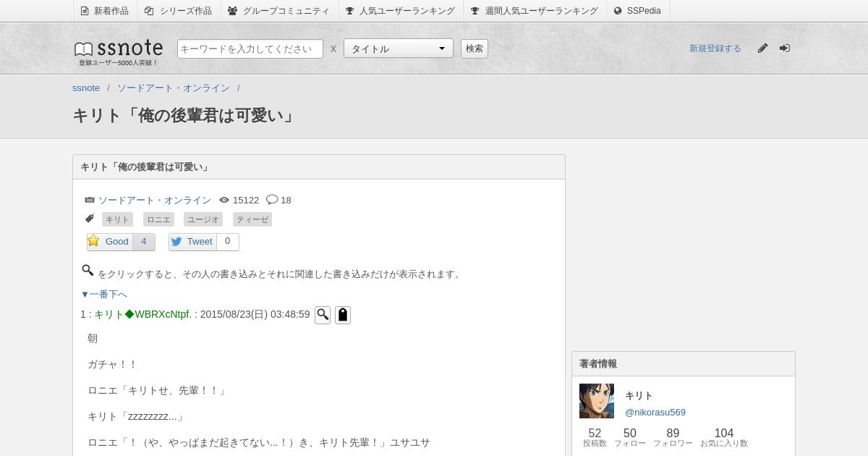This screenshot has height=456, width=868.
Task: Click the tag label icon
Action: coord(90,219)
